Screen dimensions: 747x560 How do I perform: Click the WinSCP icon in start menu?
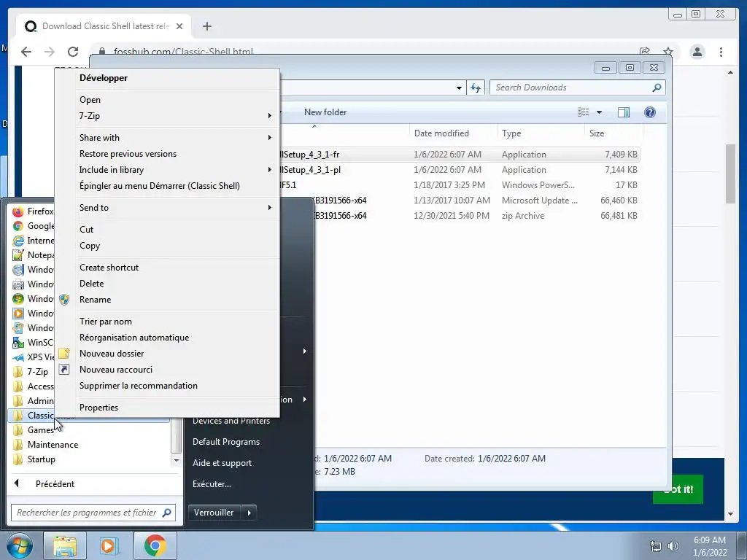pyautogui.click(x=18, y=343)
